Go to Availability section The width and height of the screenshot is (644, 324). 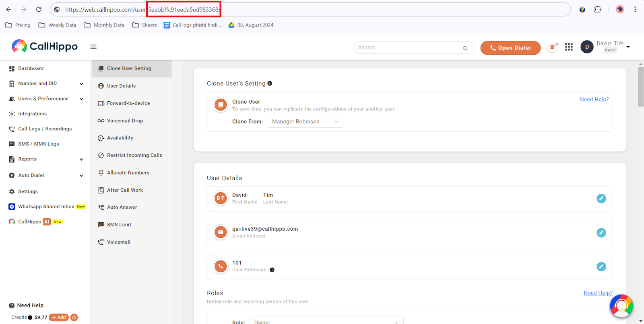(x=120, y=138)
